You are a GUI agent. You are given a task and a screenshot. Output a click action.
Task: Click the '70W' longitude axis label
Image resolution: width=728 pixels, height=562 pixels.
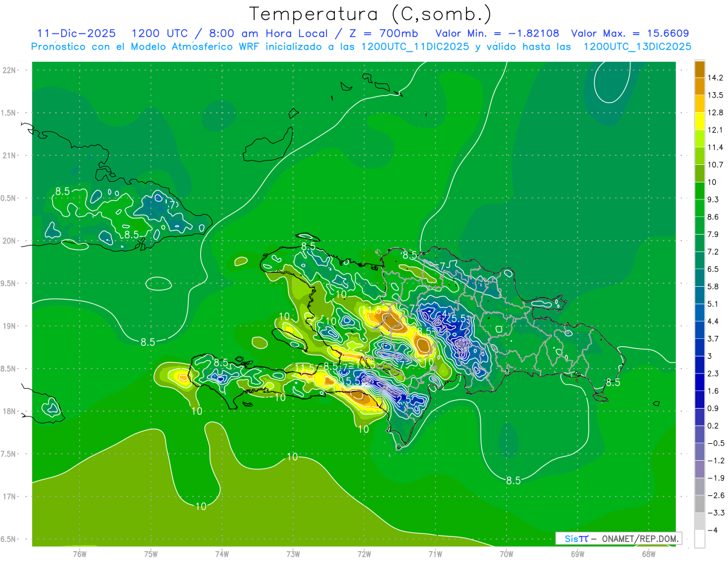point(507,554)
